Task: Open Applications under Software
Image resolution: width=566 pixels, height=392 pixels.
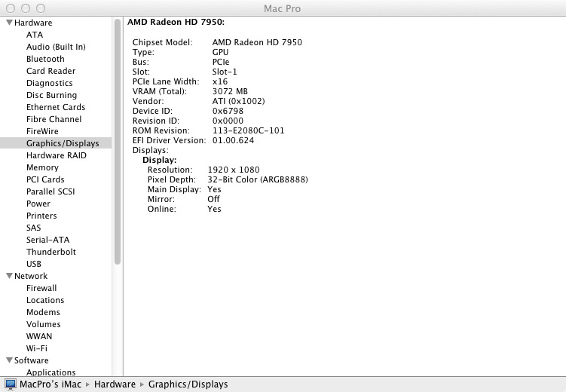Action: [x=51, y=372]
